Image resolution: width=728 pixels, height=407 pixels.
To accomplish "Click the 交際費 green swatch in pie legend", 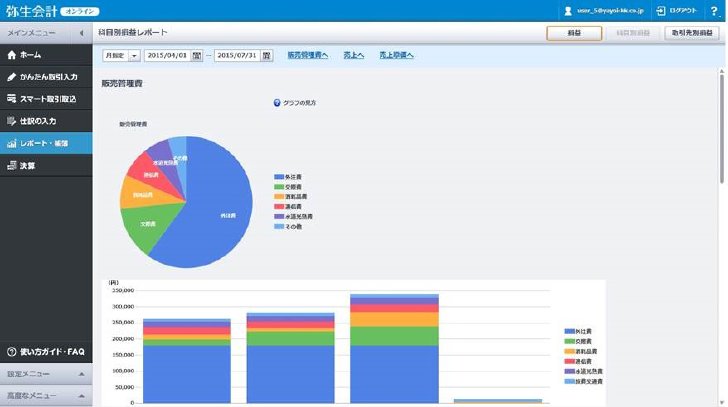I will coord(279,187).
